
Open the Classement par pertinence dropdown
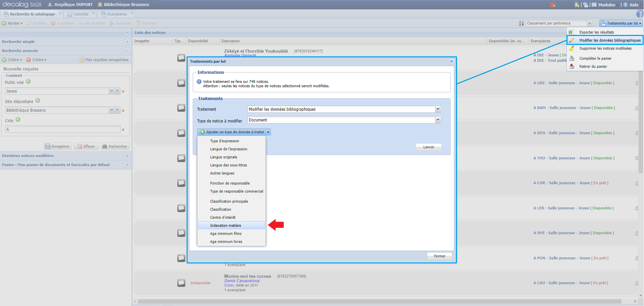590,23
